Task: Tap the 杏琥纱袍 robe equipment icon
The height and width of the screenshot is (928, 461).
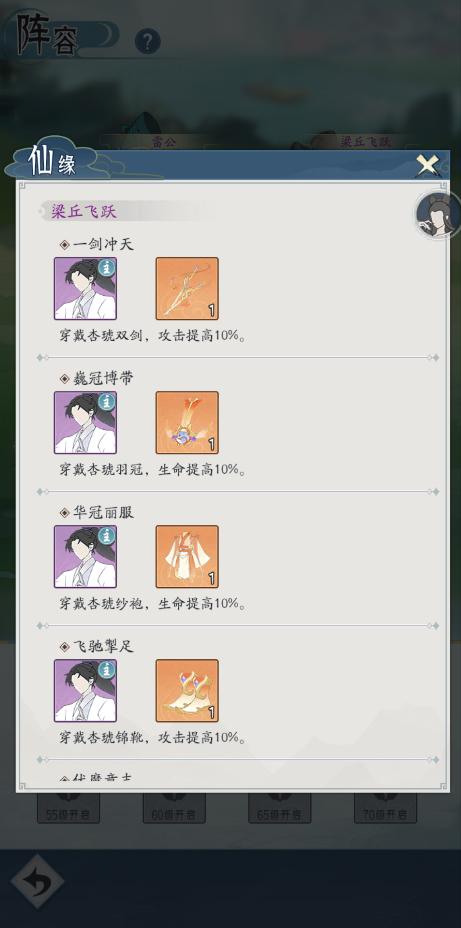Action: pyautogui.click(x=187, y=556)
